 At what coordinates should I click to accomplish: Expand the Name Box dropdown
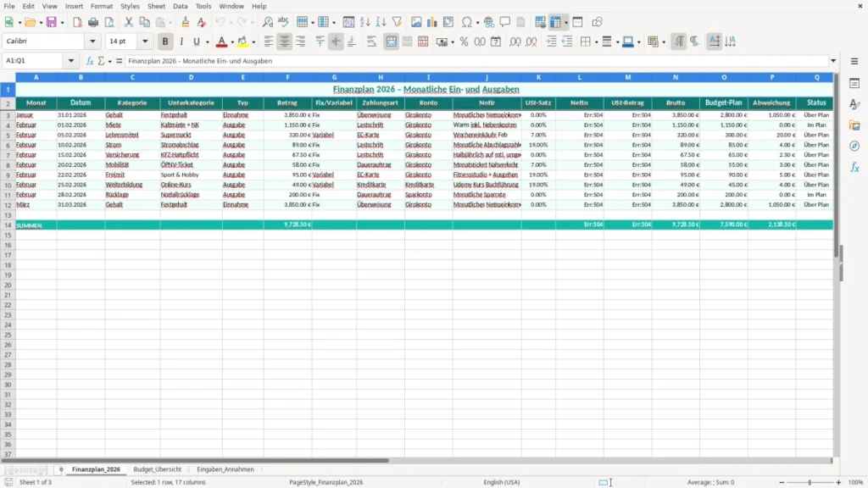pos(71,61)
